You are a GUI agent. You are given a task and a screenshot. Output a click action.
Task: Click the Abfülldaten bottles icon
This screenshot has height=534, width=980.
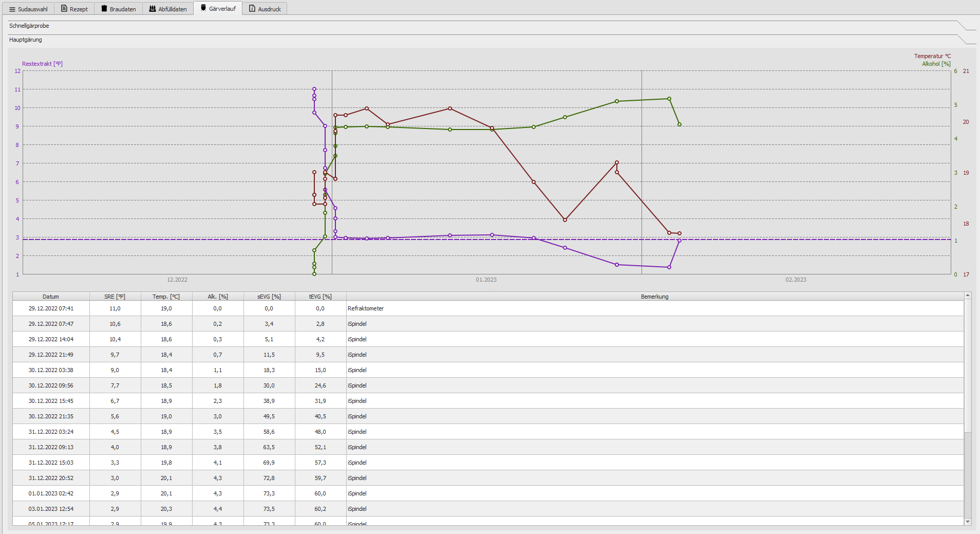(153, 9)
